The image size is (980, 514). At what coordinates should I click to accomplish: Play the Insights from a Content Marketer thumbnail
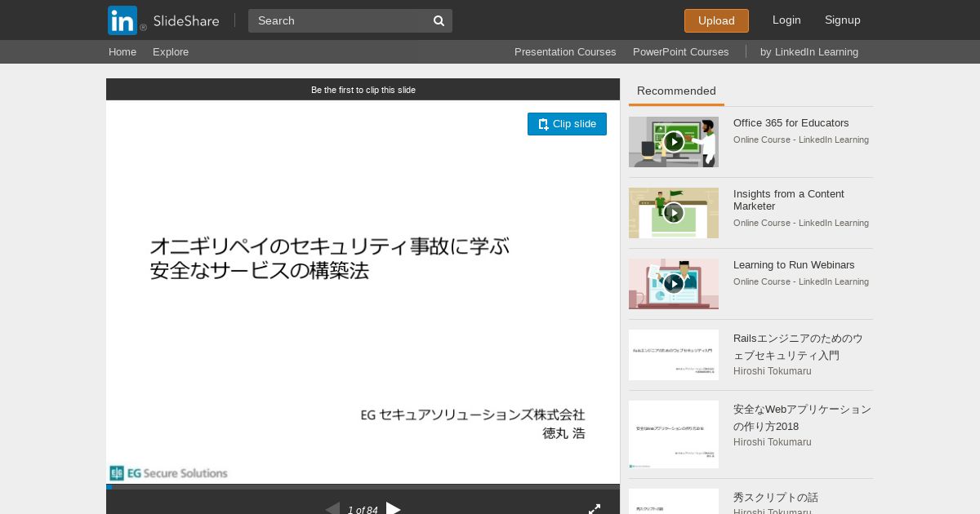[674, 213]
